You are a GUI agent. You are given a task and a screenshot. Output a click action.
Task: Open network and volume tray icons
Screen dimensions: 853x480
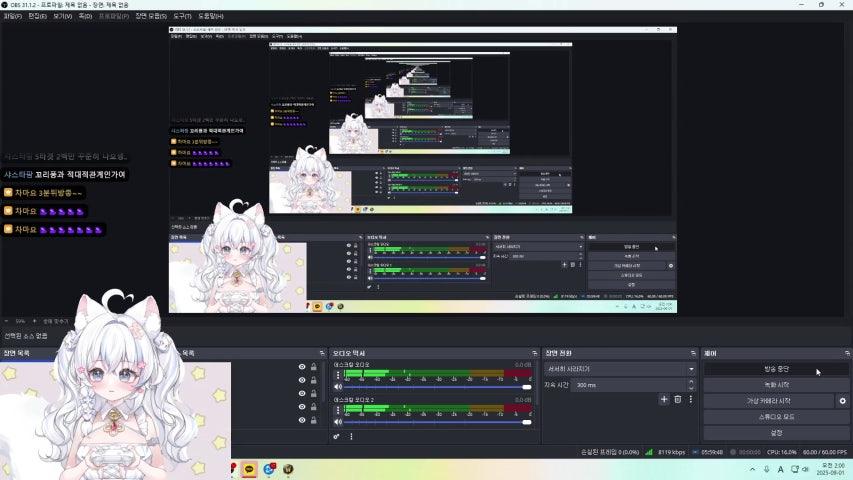800,469
